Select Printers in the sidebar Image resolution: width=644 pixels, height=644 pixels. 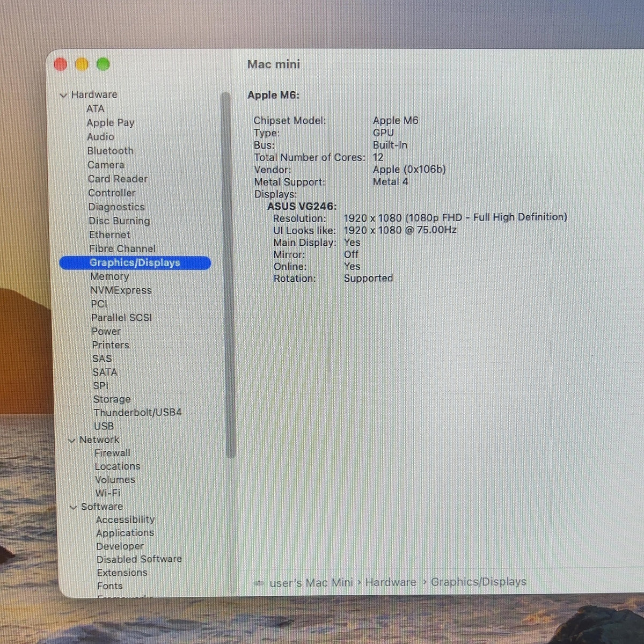111,345
